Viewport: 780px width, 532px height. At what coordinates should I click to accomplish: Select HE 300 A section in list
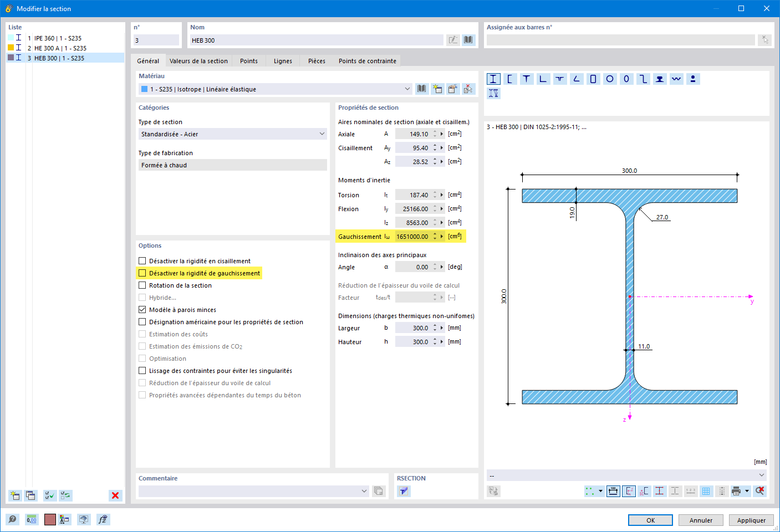coord(65,48)
